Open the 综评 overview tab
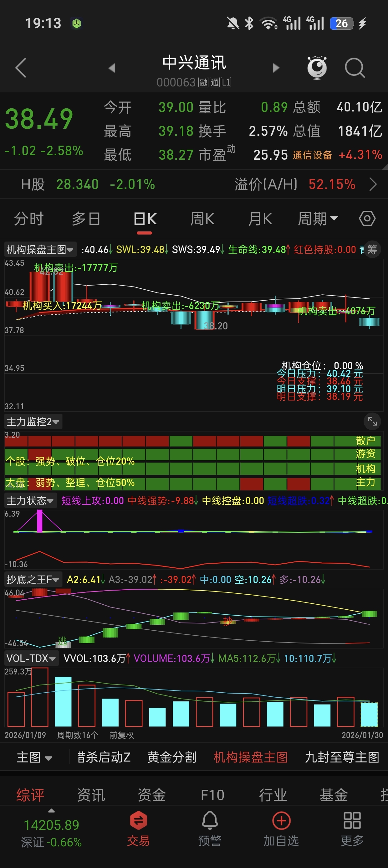The image size is (388, 868). click(x=30, y=795)
